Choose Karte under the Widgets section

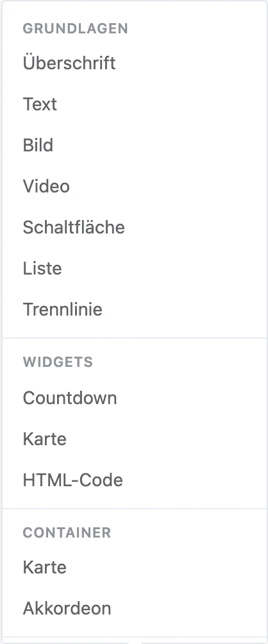[x=135, y=439]
